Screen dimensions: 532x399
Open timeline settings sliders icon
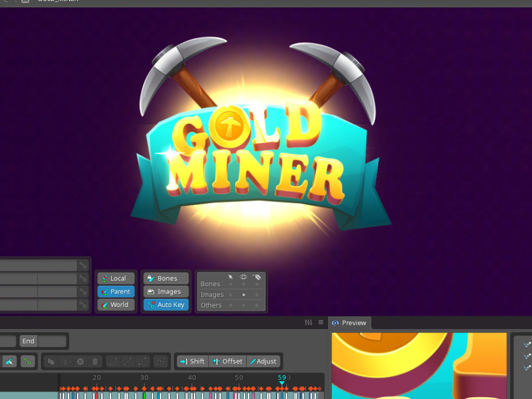(x=309, y=322)
